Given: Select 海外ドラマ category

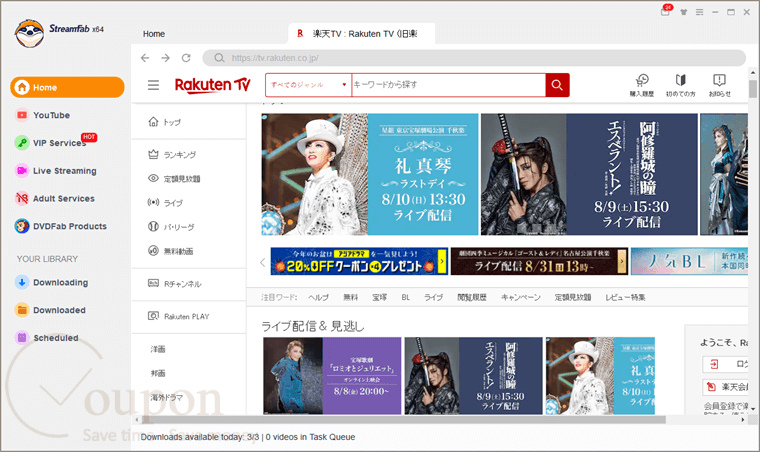Looking at the screenshot, I should click(167, 397).
